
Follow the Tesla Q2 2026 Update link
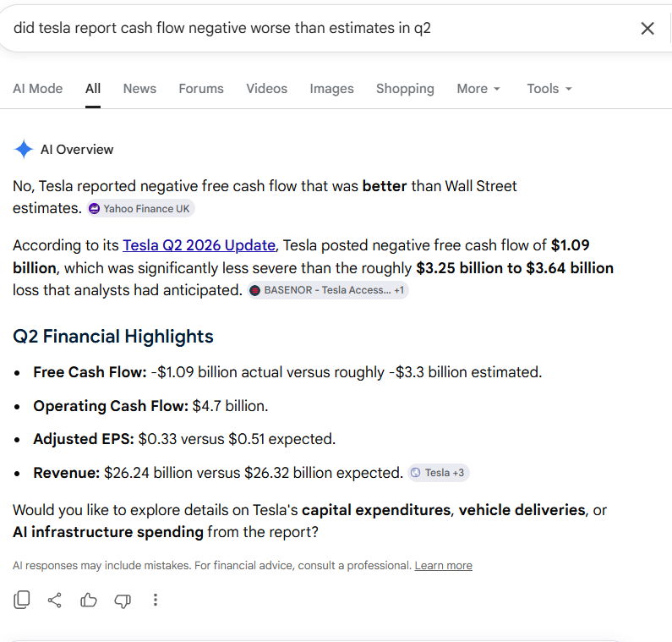[x=199, y=245]
